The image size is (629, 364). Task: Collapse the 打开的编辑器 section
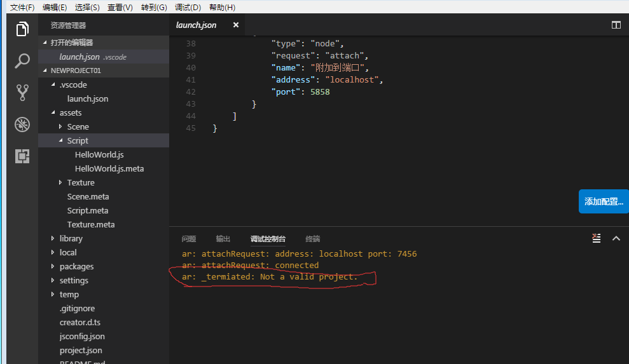click(x=45, y=42)
